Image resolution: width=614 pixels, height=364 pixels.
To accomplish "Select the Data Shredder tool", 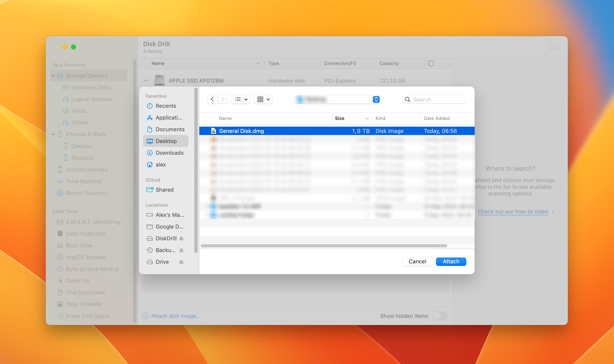I will coord(84,304).
